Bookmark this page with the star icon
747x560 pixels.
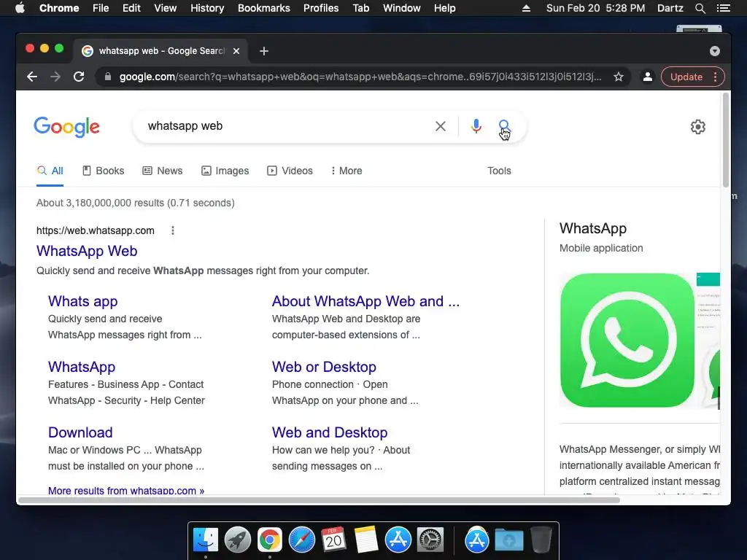tap(619, 77)
